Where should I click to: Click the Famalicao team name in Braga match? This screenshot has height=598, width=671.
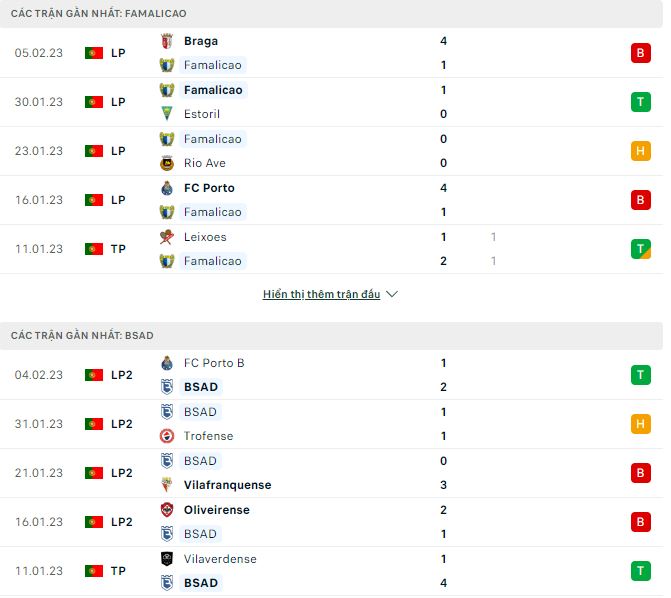point(212,65)
